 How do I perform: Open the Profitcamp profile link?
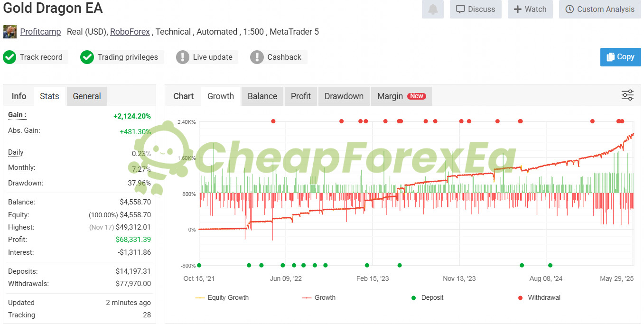[40, 32]
